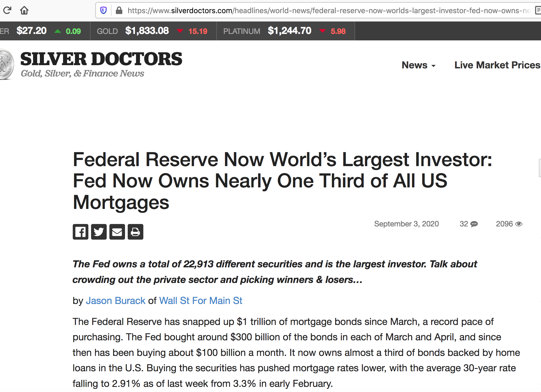The image size is (541, 392).
Task: Print the article using printer icon
Action: [x=135, y=232]
